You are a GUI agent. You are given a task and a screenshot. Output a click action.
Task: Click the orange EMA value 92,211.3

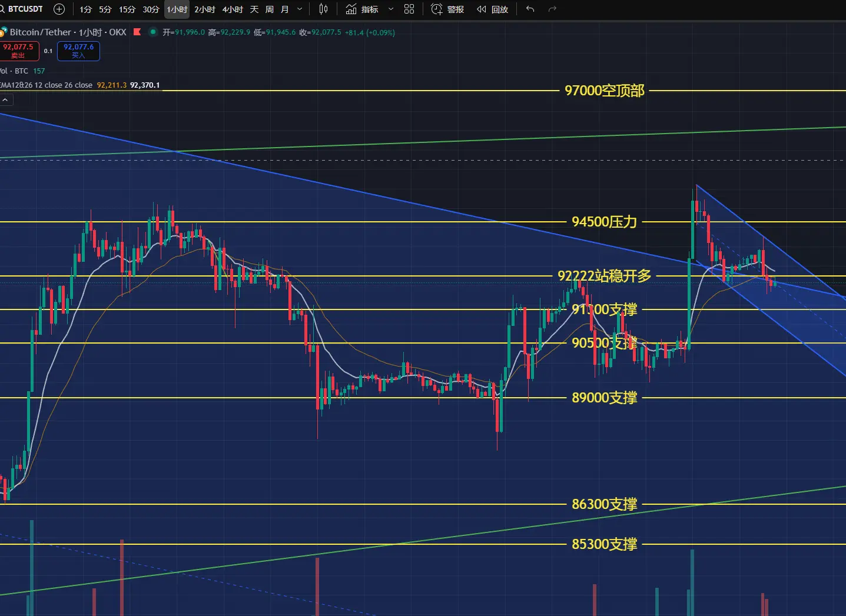112,85
